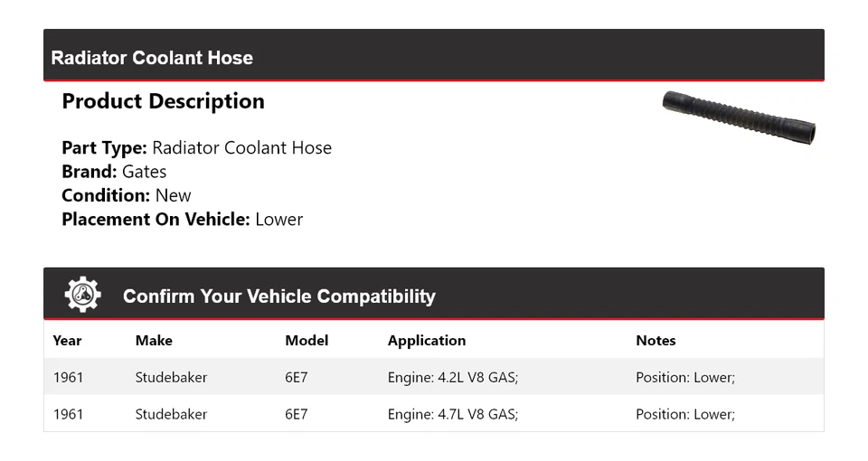Click the Notes column header
The image size is (868, 461).
click(x=656, y=341)
